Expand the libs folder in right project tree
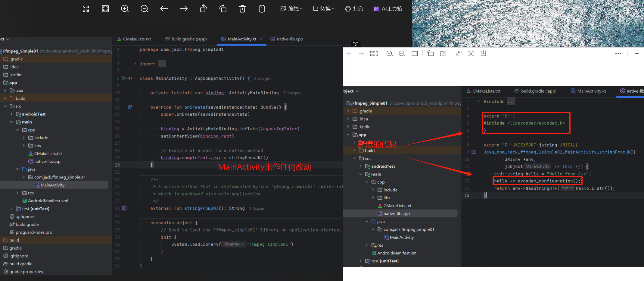 coord(373,198)
